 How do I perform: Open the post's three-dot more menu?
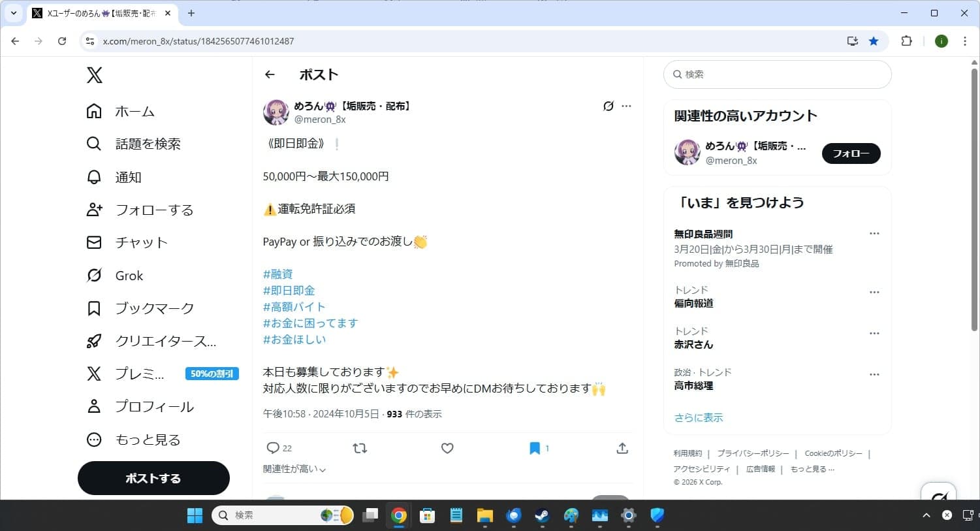(x=627, y=106)
